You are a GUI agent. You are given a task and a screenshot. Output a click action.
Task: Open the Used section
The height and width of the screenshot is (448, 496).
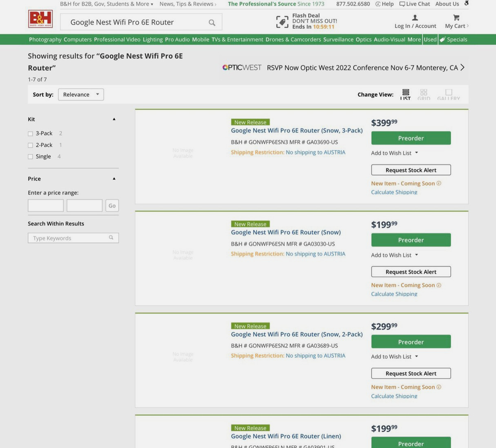430,39
